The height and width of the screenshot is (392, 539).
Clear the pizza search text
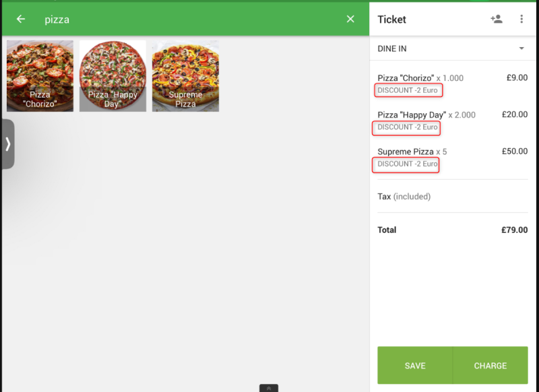pos(350,20)
